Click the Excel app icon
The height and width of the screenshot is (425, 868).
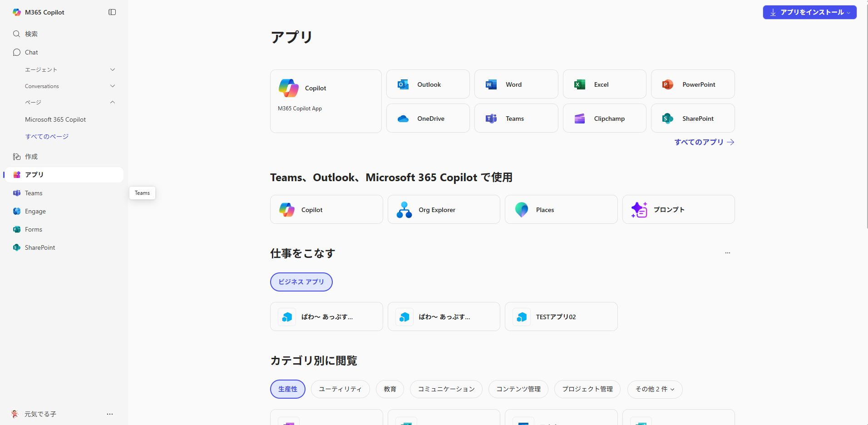580,84
